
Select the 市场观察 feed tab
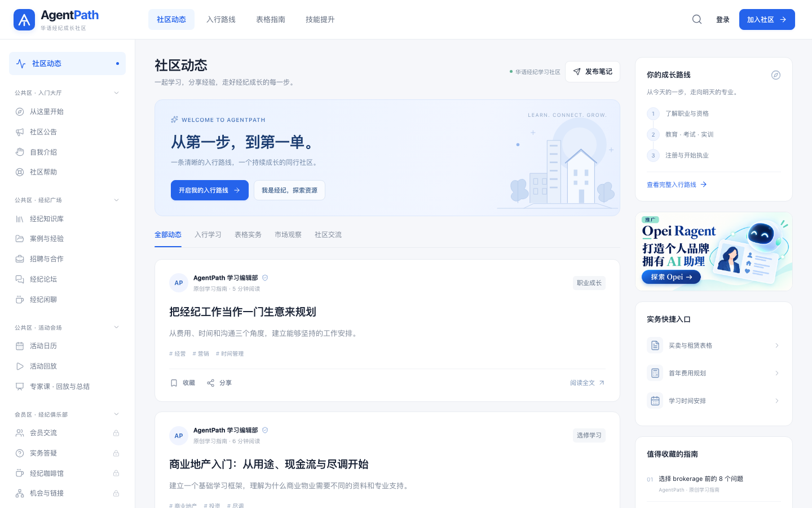tap(288, 235)
